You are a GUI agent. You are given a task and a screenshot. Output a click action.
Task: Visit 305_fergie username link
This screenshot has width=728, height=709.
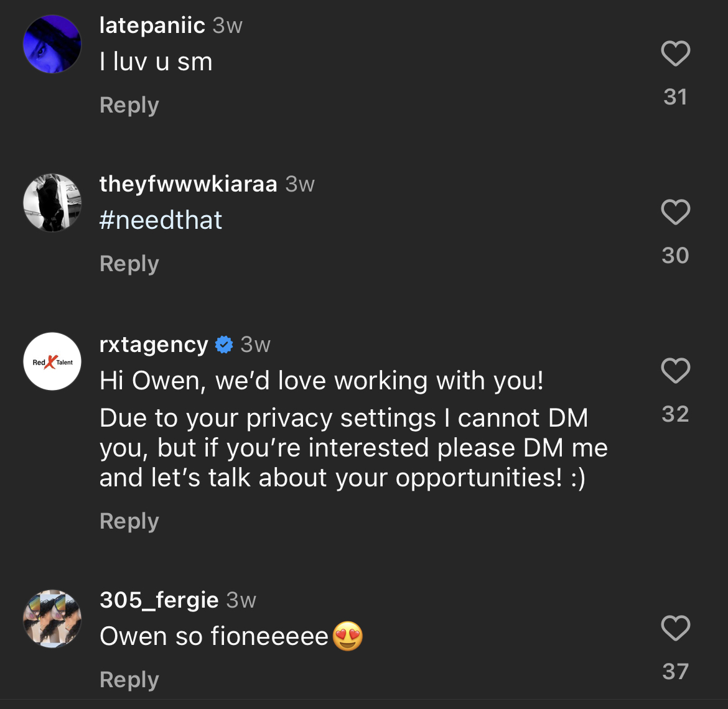159,600
